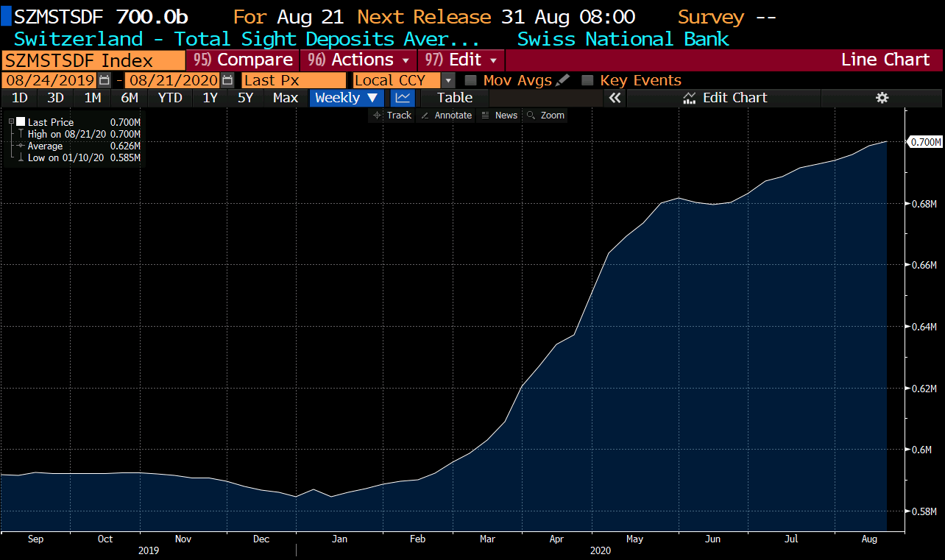This screenshot has width=945, height=560.
Task: Click the Next Release 31 Aug 08:00 text
Action: click(496, 17)
